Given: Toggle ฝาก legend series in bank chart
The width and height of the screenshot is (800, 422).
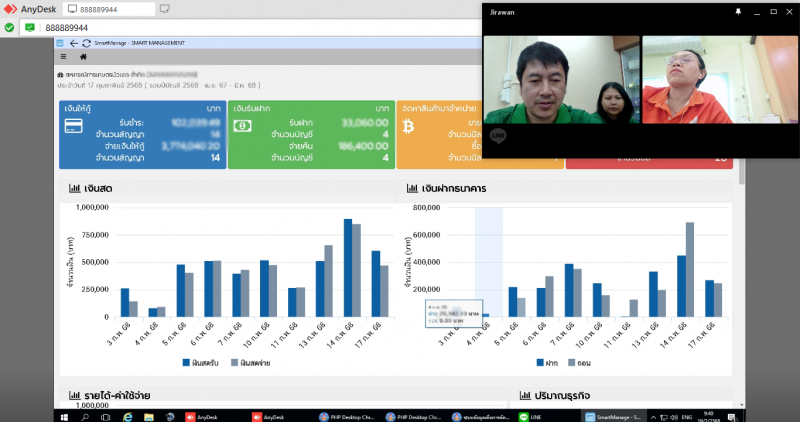Looking at the screenshot, I should coord(547,363).
